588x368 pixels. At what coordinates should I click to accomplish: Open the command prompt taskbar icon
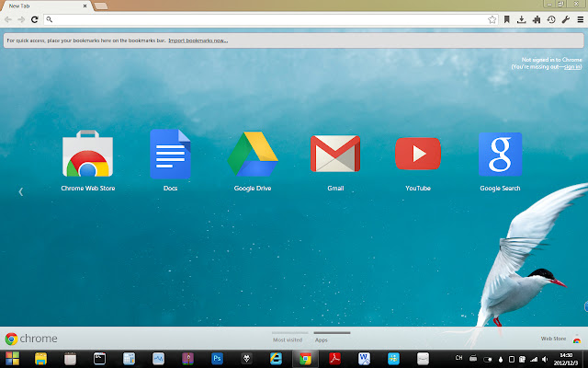(99, 359)
